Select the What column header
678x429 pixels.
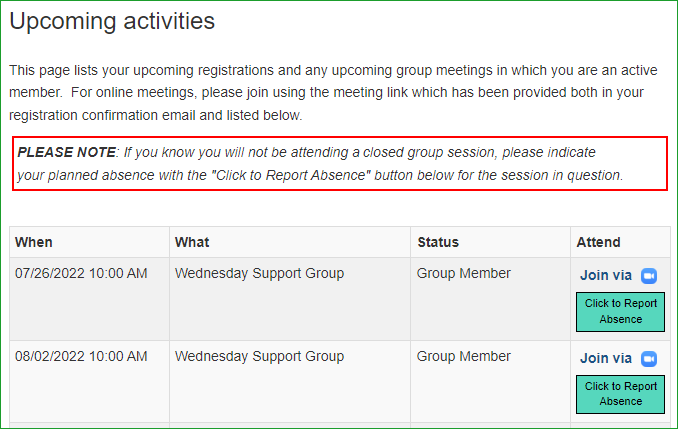pos(192,242)
